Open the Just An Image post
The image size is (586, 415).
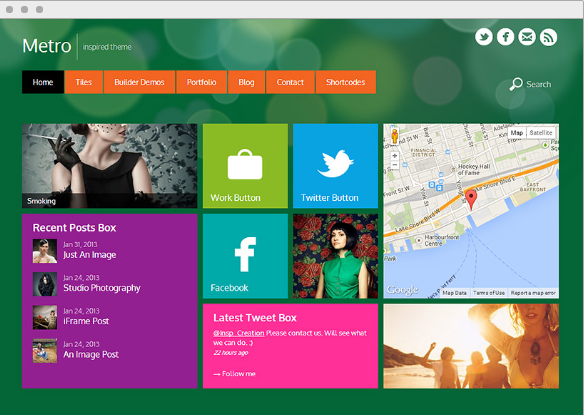click(90, 255)
